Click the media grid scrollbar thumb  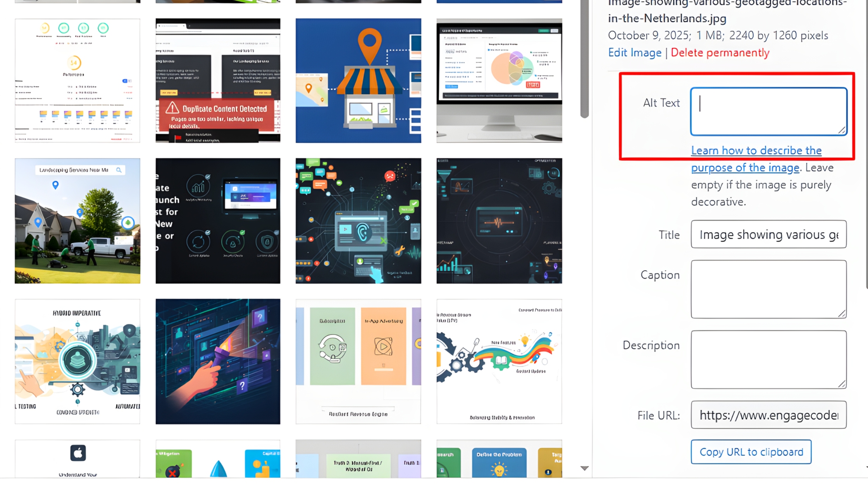point(584,58)
